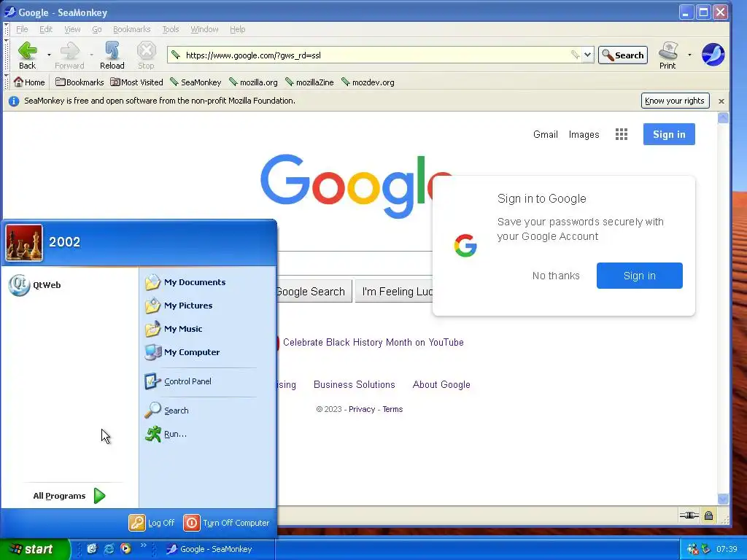This screenshot has height=560, width=747.
Task: Click the Stop loading icon
Action: click(146, 50)
